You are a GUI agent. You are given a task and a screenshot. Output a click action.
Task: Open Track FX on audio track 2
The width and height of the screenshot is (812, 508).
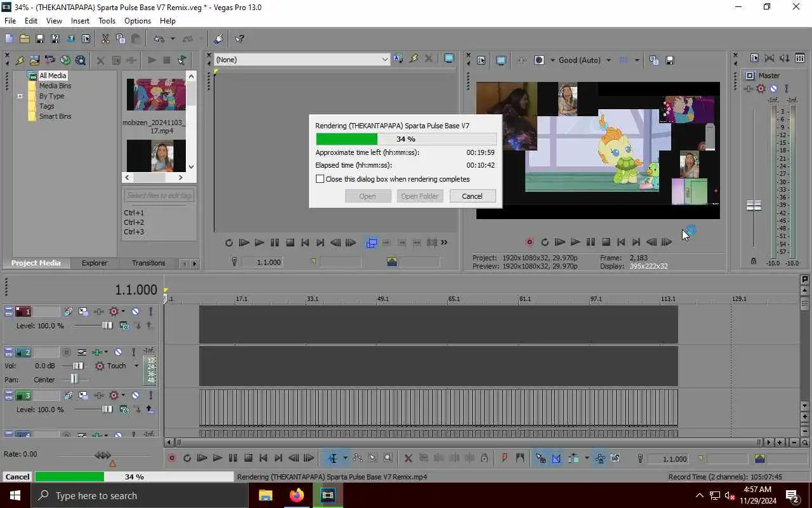(x=96, y=352)
